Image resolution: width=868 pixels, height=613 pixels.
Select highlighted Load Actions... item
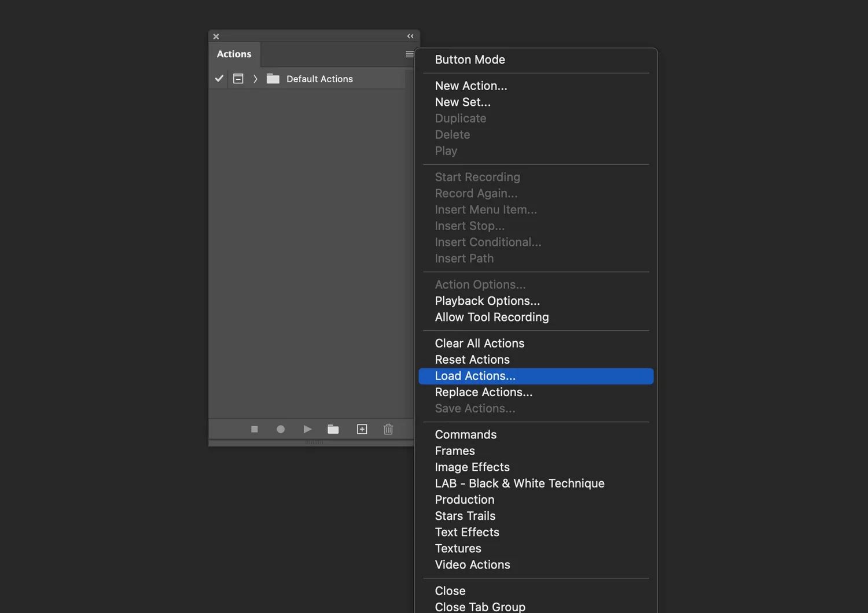[536, 376]
